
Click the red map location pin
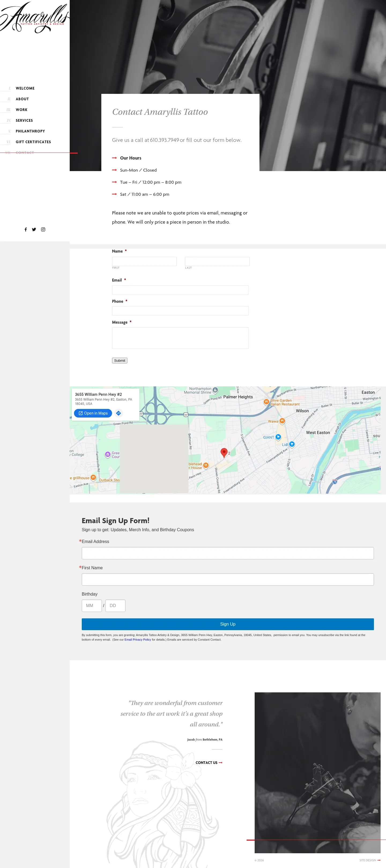[x=224, y=453]
